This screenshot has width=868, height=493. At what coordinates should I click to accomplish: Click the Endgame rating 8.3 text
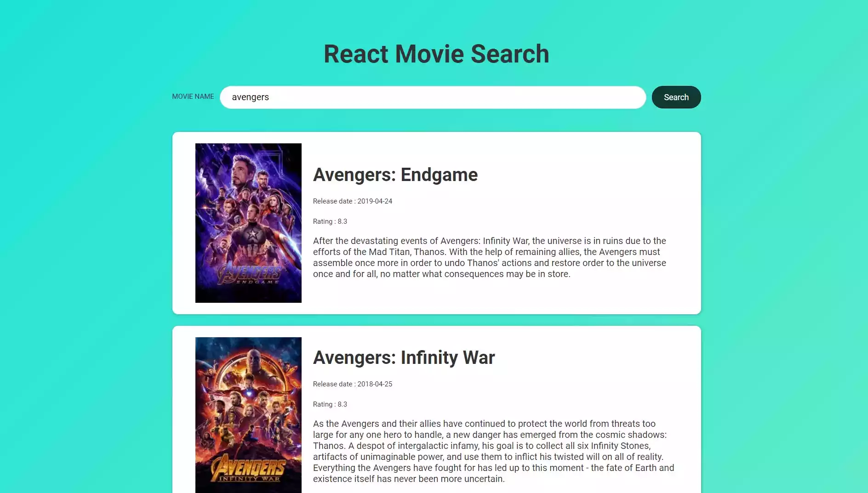click(330, 221)
